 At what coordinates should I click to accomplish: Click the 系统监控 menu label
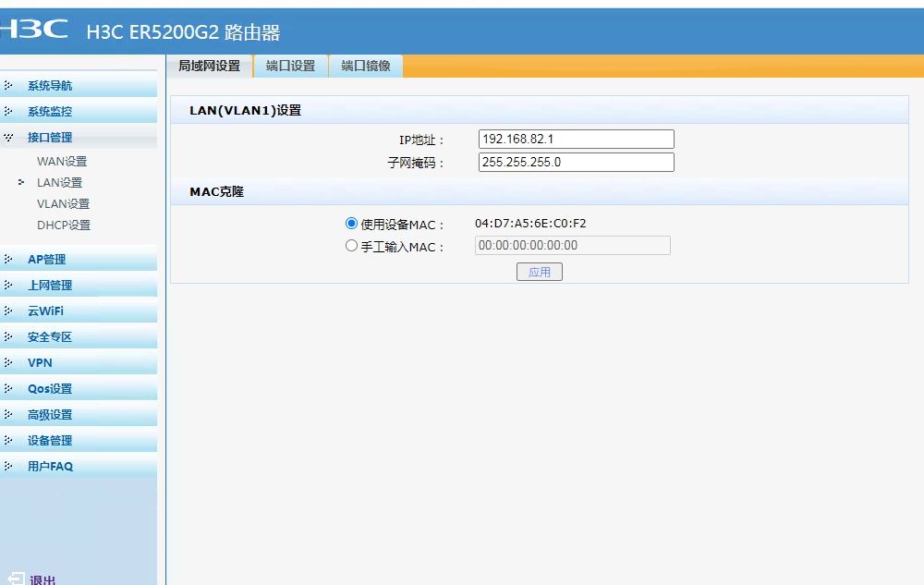tap(50, 112)
